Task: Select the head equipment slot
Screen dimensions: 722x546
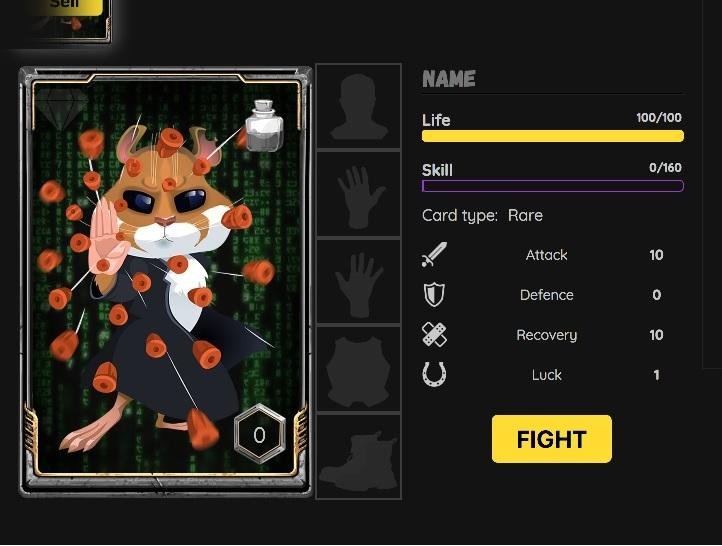Action: tap(359, 106)
